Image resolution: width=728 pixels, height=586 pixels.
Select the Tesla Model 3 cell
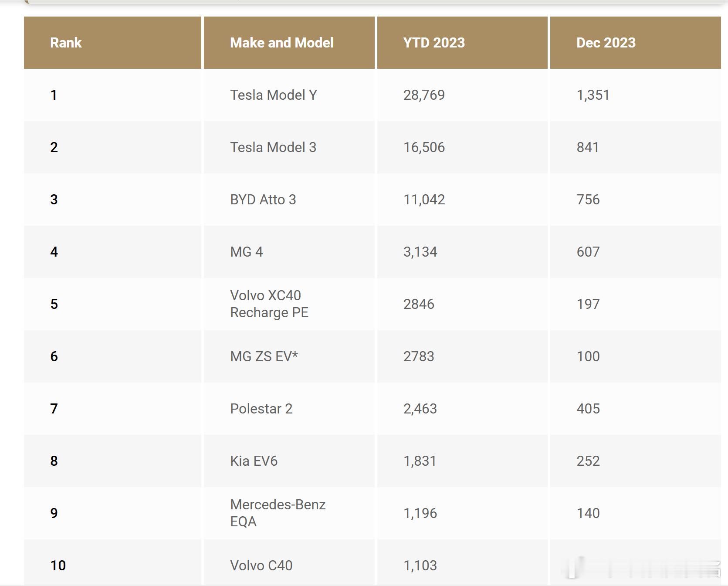tap(289, 147)
